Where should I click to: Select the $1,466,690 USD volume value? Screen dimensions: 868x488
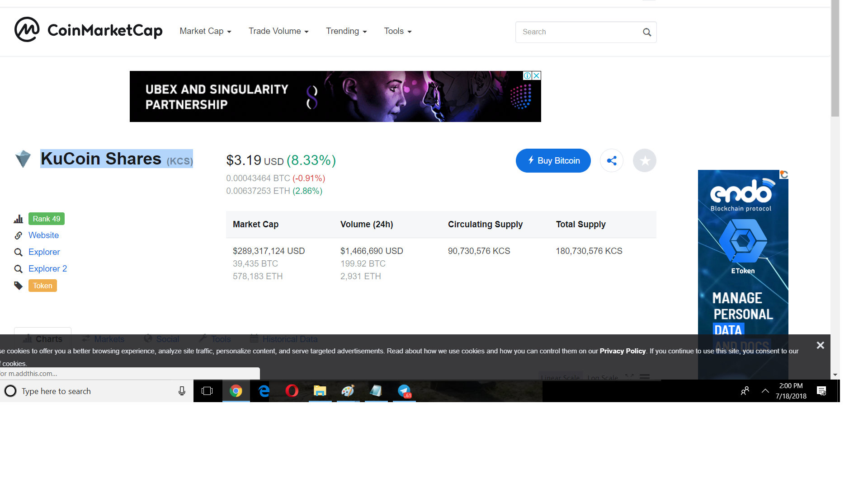[372, 251]
